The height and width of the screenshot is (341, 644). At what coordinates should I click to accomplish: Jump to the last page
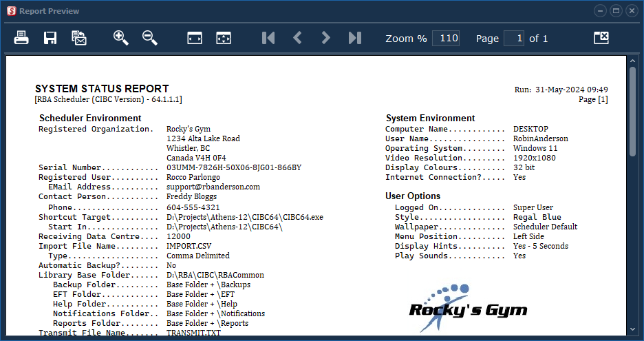355,39
